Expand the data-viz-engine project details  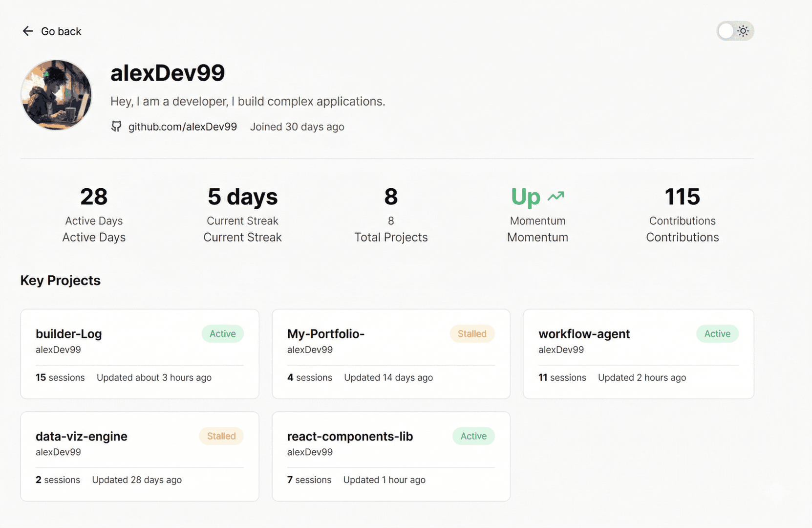coord(139,456)
